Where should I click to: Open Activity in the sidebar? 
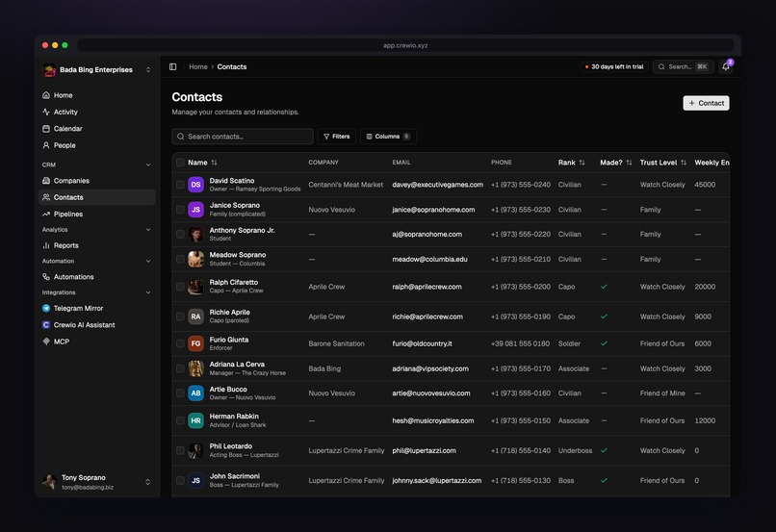[97, 112]
